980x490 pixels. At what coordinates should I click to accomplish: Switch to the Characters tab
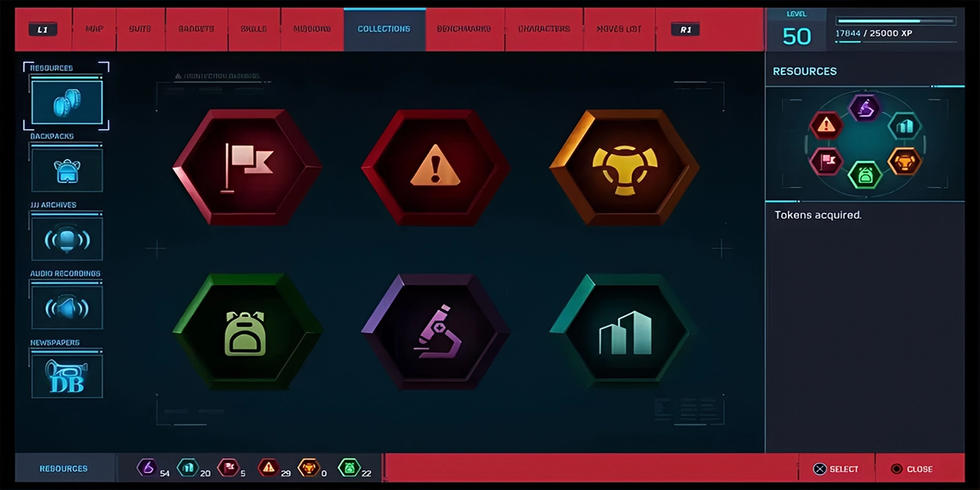tap(544, 29)
